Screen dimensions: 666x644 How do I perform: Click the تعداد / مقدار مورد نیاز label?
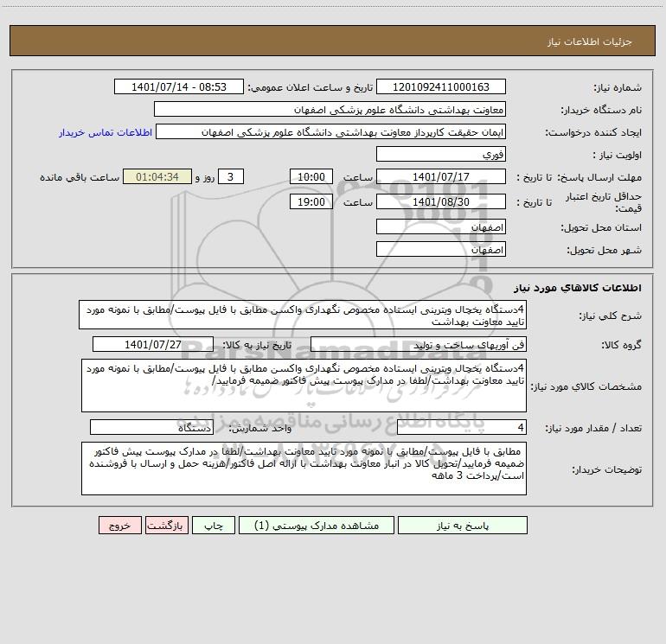pyautogui.click(x=593, y=429)
